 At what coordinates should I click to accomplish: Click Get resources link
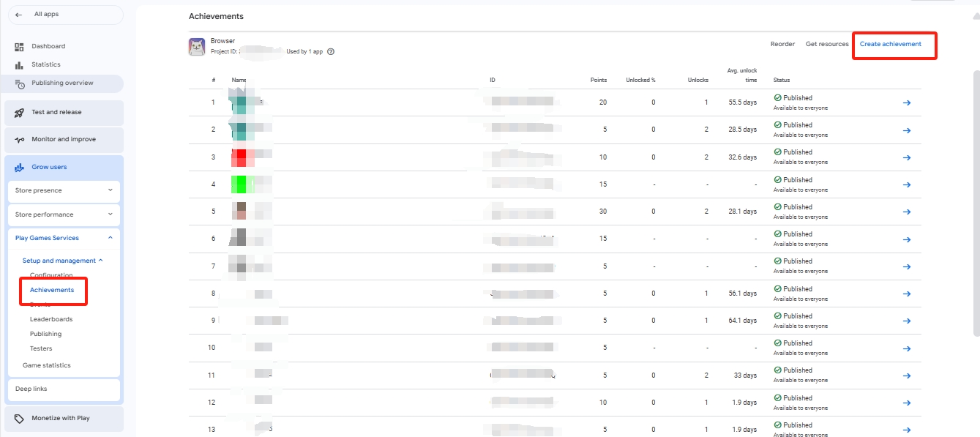(x=827, y=44)
